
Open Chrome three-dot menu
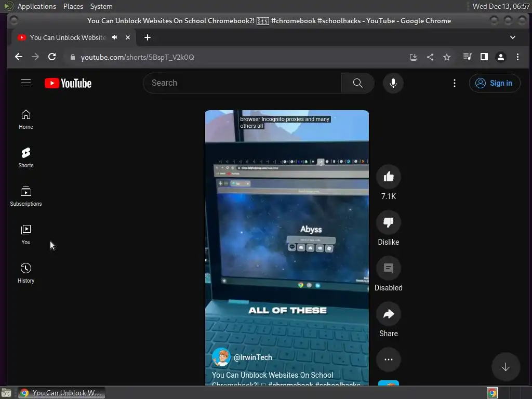[517, 57]
